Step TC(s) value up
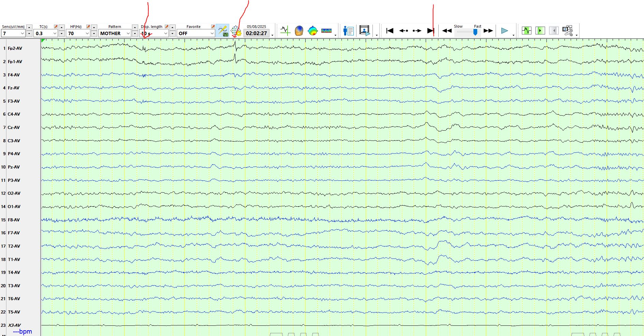The image size is (644, 336). point(62,27)
